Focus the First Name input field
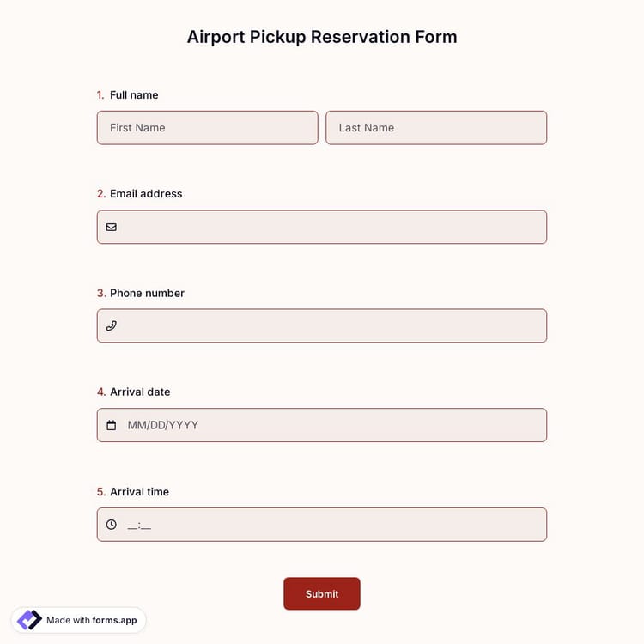Viewport: 644px width, 644px height. (207, 128)
